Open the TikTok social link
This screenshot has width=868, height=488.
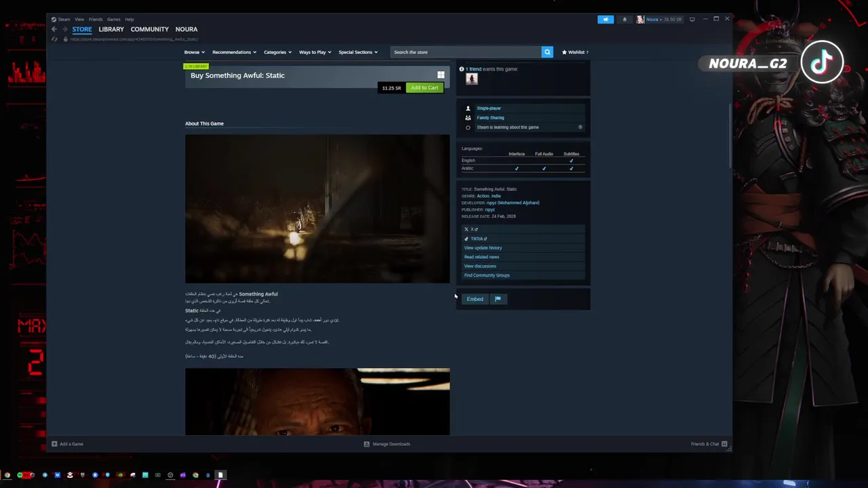(x=524, y=239)
